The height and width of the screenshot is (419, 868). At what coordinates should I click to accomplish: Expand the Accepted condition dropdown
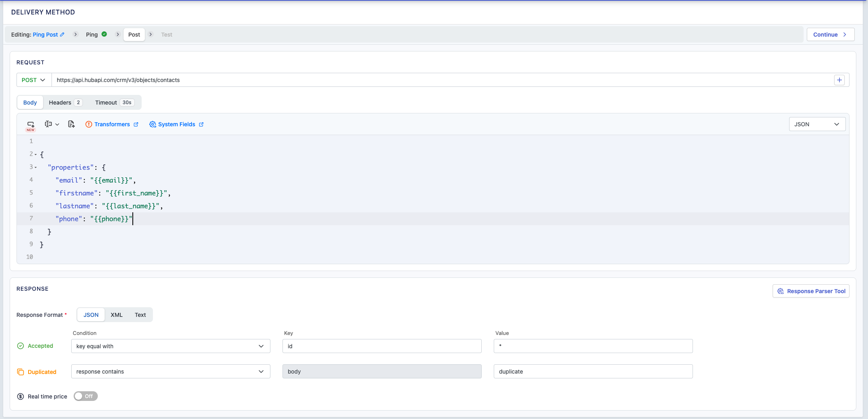pyautogui.click(x=171, y=346)
